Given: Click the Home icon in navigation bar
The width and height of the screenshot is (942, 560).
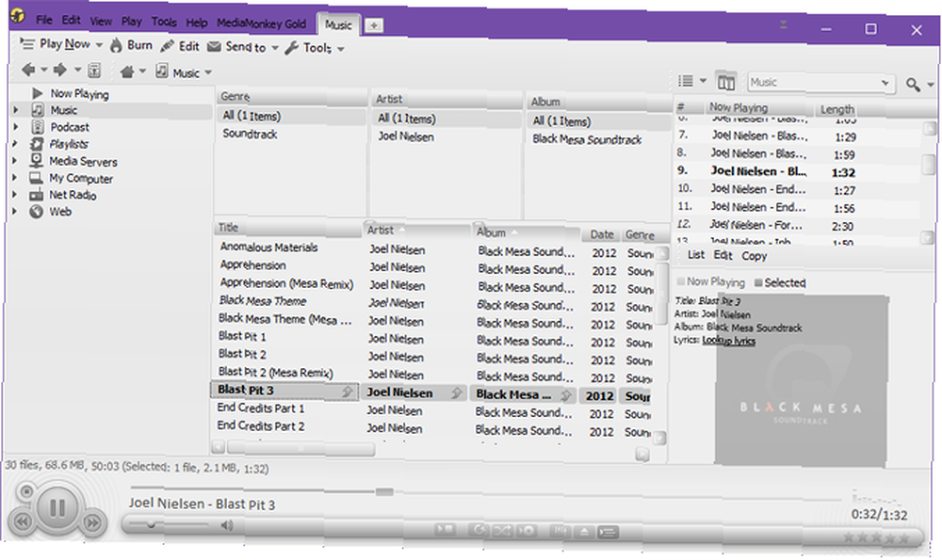Looking at the screenshot, I should pyautogui.click(x=127, y=72).
